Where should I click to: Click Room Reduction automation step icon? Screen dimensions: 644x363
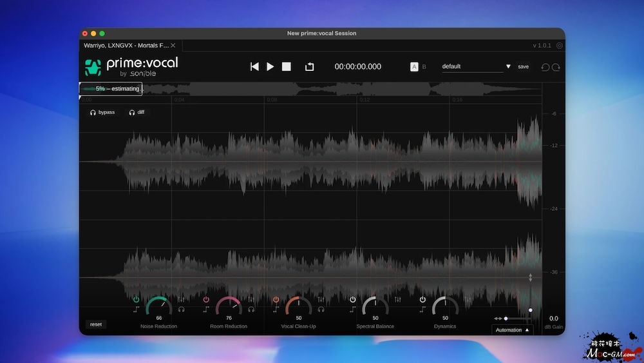coord(206,309)
